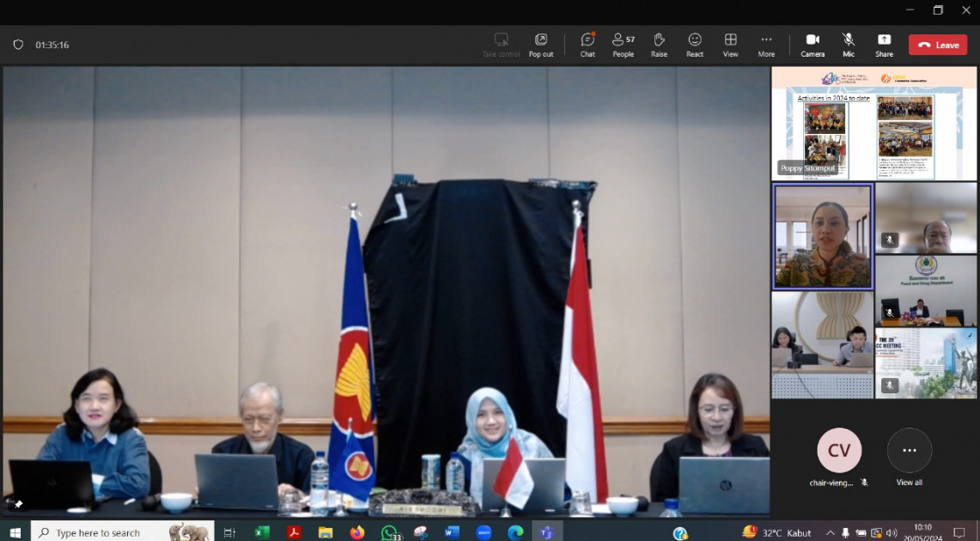This screenshot has height=541, width=980.
Task: Toggle your camera off
Action: 812,45
